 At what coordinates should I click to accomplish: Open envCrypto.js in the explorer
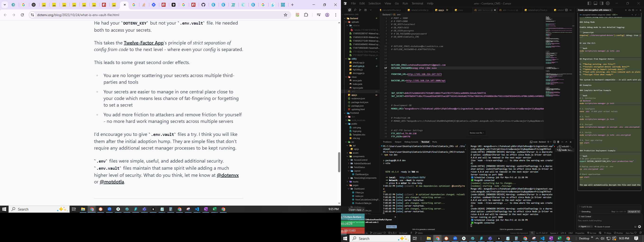pos(358,66)
